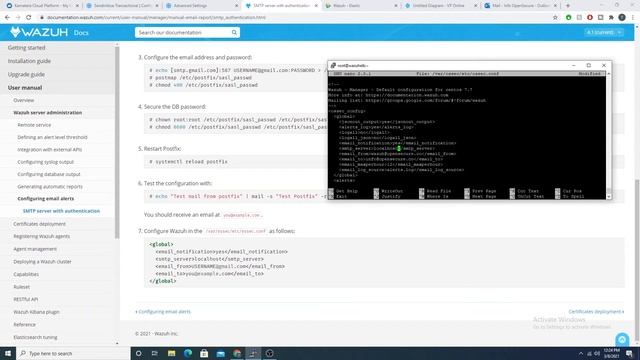
Task: Open File Explorer from the taskbar
Action: (x=171, y=353)
